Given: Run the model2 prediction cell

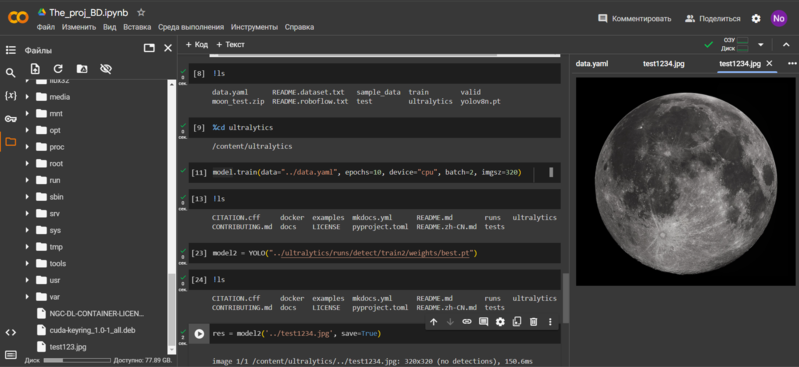Looking at the screenshot, I should coord(199,334).
